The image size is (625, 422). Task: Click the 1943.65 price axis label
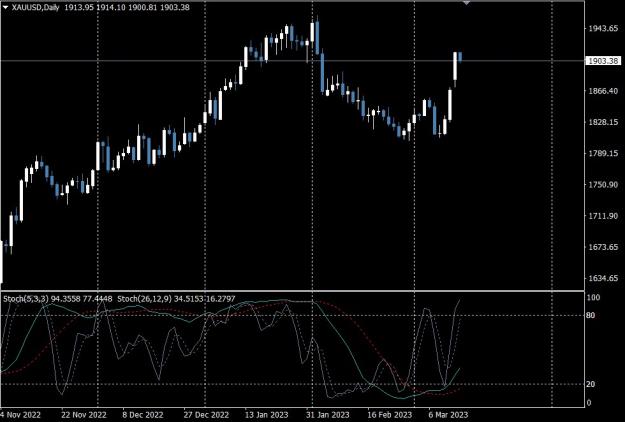[x=603, y=28]
